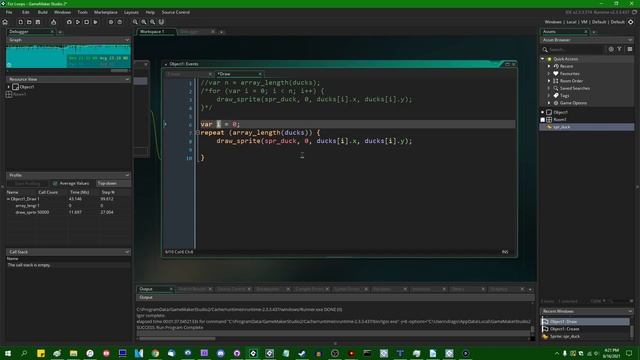Expand Object1_Draw row in Profile table
The width and height of the screenshot is (640, 360).
point(8,199)
